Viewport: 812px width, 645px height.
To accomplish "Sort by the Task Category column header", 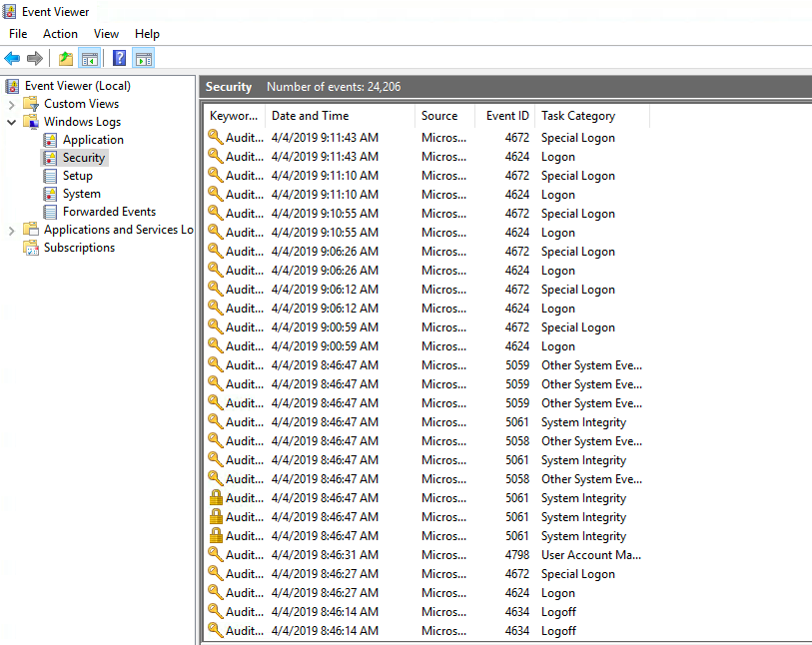I will [x=592, y=116].
